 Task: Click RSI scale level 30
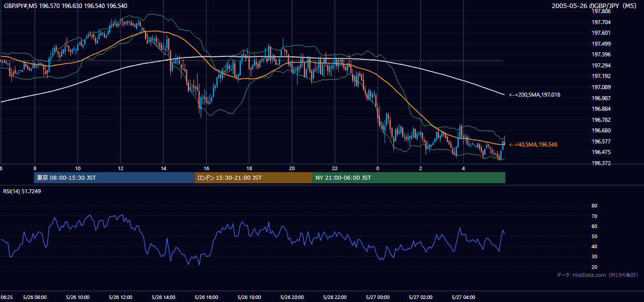click(x=594, y=257)
